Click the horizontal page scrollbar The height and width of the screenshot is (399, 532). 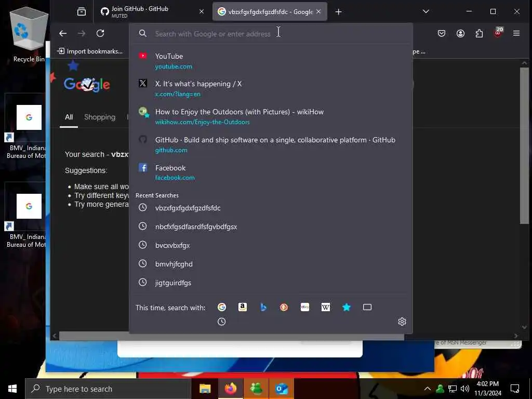pos(231,336)
